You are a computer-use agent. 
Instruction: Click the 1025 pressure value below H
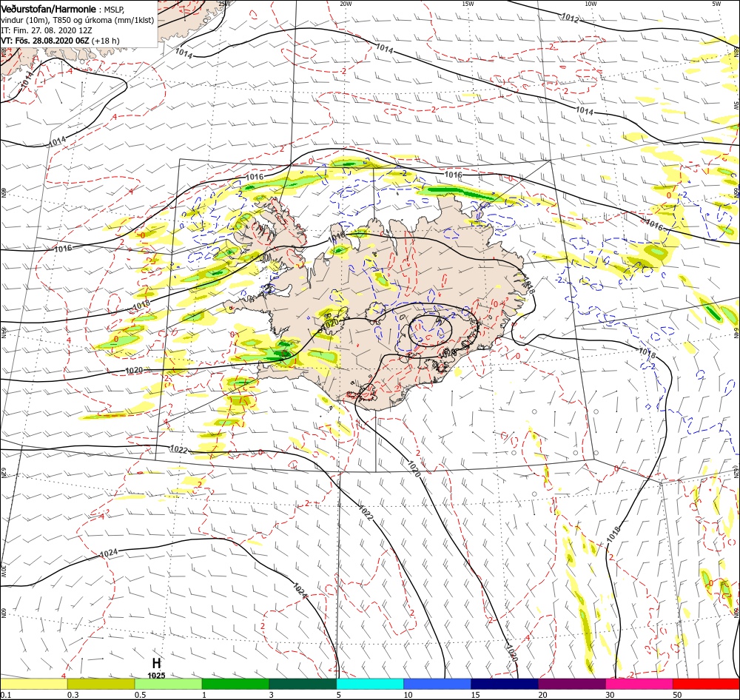pos(156,676)
